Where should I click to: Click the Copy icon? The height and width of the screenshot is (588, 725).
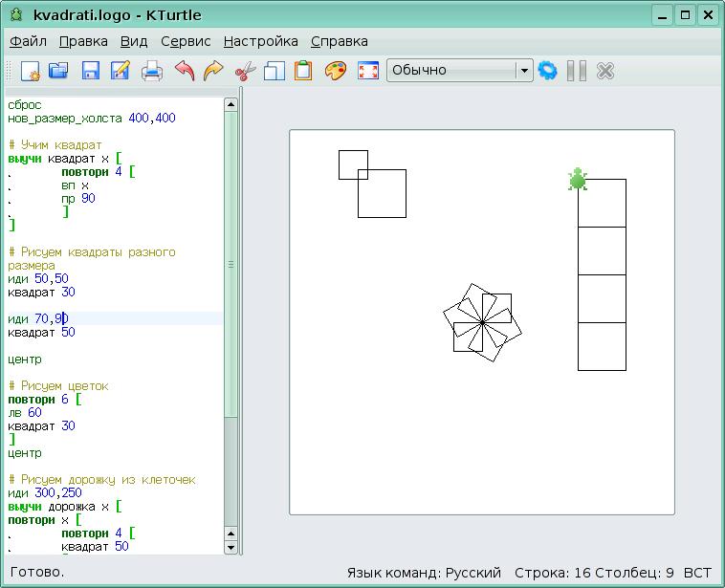(275, 71)
